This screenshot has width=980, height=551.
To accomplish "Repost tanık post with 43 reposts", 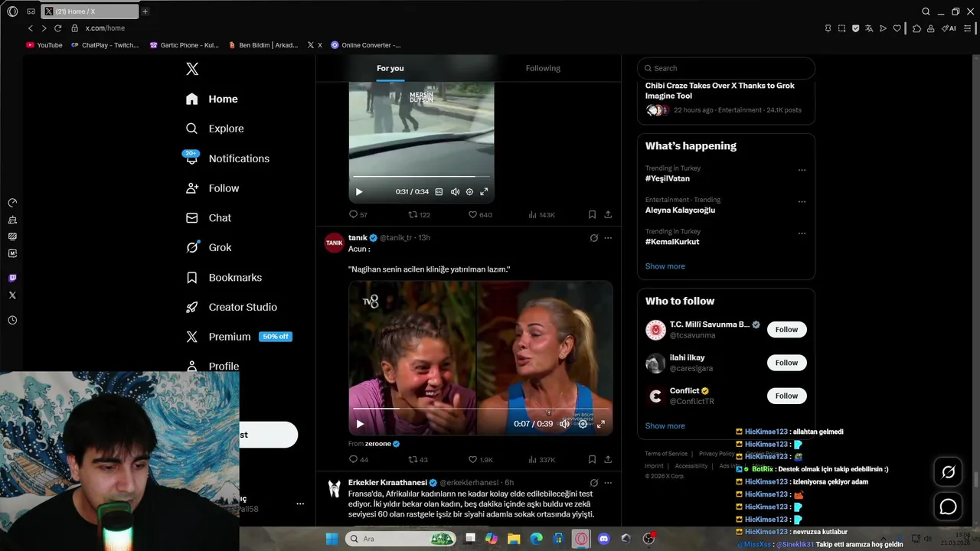I will pos(418,460).
